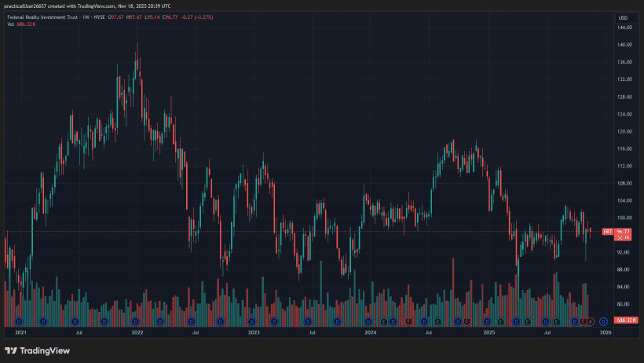Click the Vol indicator legend label
The image size is (644, 363).
click(10, 24)
